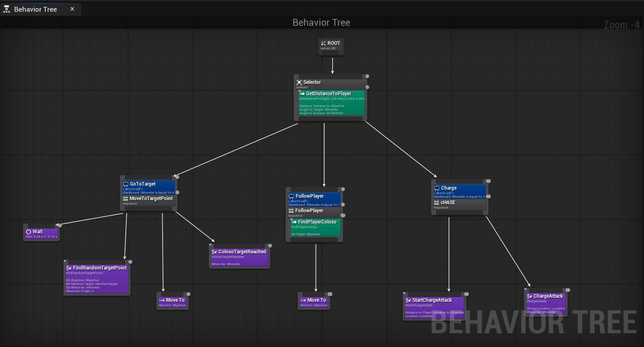Select the FollowPlayer sequence label
The height and width of the screenshot is (347, 644).
309,211
